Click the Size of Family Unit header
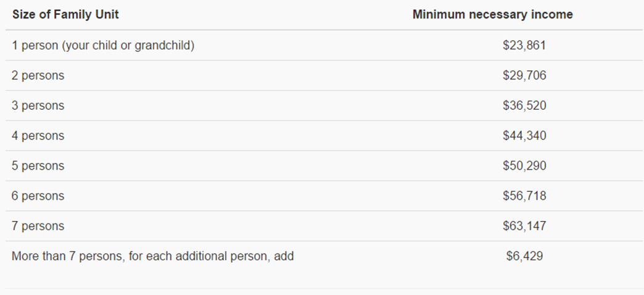The image size is (644, 295). point(65,15)
